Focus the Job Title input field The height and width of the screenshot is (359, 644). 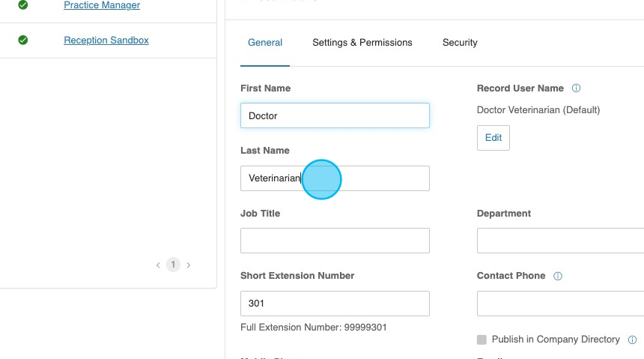[x=335, y=241]
